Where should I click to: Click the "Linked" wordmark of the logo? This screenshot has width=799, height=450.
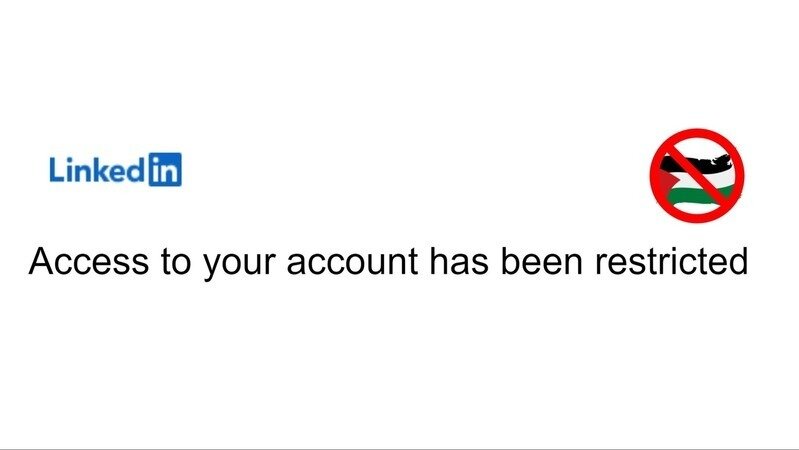tap(97, 170)
